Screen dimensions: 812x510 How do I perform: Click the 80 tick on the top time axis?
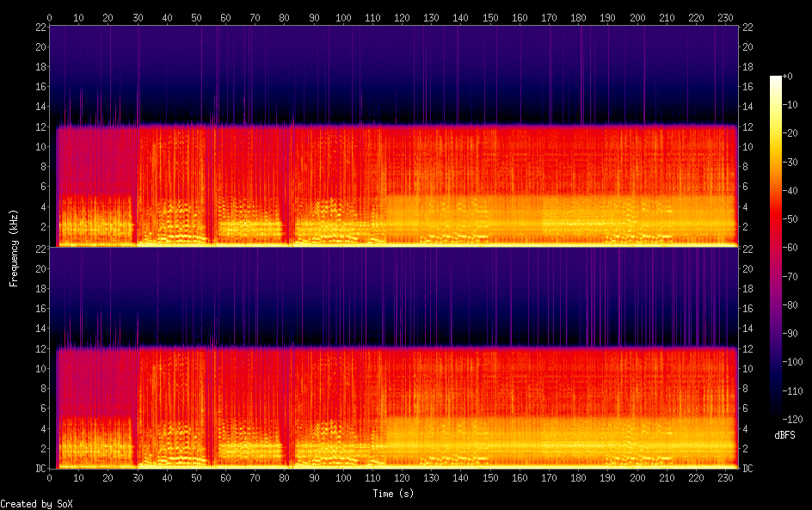coord(285,17)
